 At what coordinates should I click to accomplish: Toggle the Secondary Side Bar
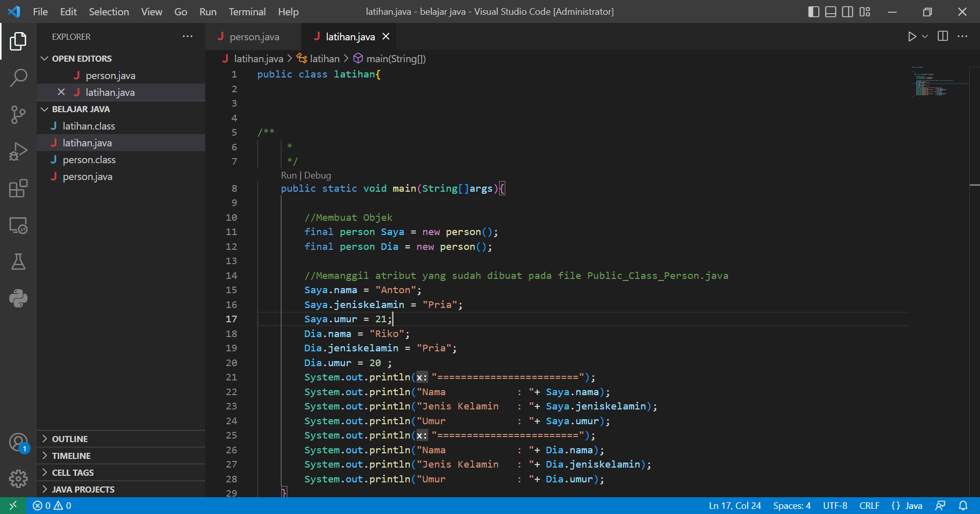click(847, 12)
